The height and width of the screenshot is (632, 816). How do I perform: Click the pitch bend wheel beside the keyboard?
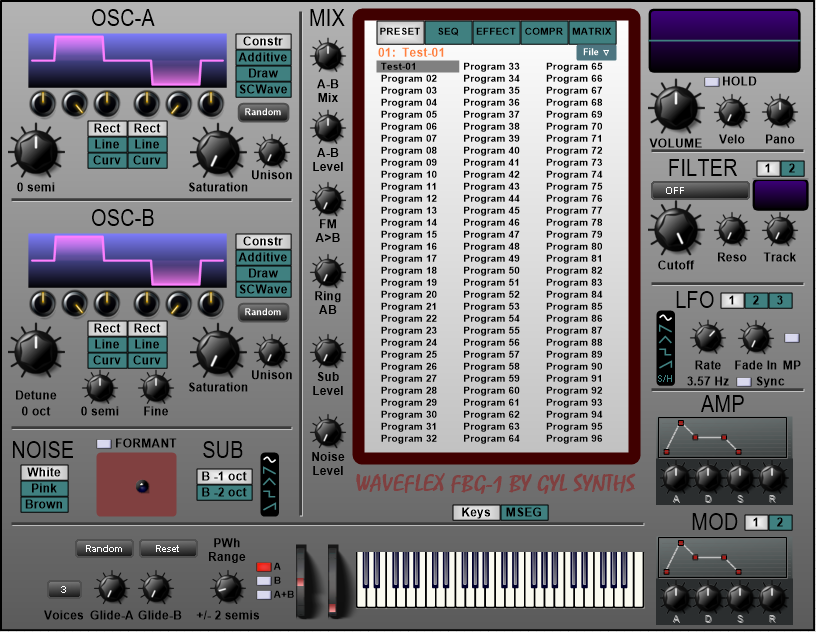pyautogui.click(x=302, y=578)
